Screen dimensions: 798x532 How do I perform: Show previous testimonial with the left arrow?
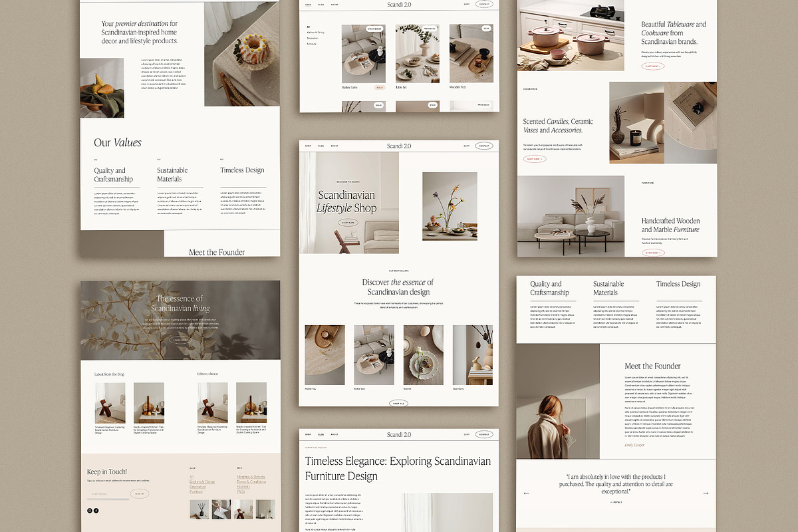click(527, 493)
